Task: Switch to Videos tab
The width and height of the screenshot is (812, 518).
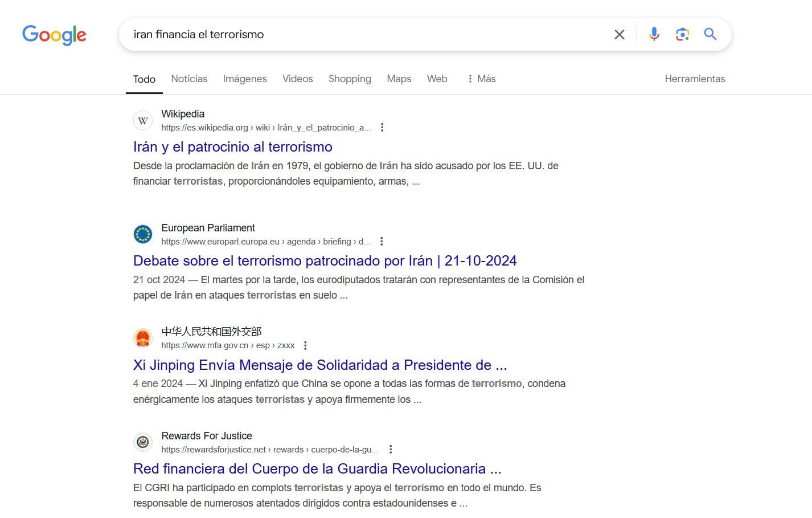Action: (x=298, y=79)
